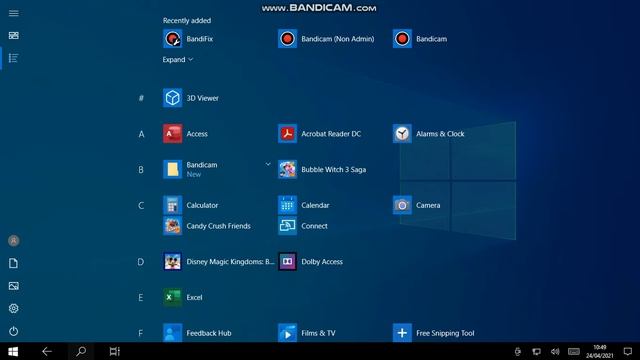The image size is (640, 360).
Task: Jump to letter section D
Action: pos(140,262)
